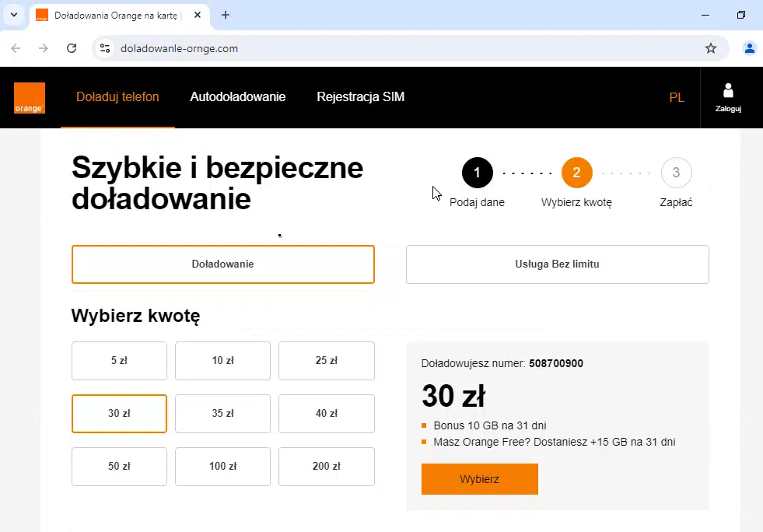
Task: Select the 30 zł amount
Action: click(119, 414)
